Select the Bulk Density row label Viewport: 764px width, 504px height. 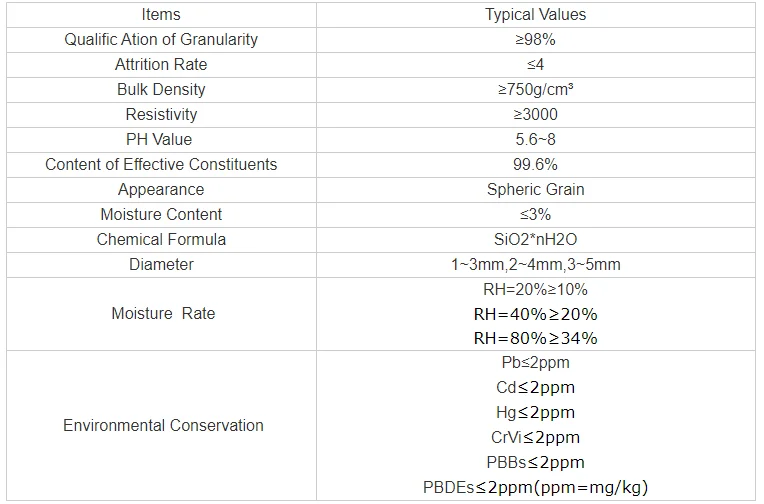pyautogui.click(x=161, y=90)
